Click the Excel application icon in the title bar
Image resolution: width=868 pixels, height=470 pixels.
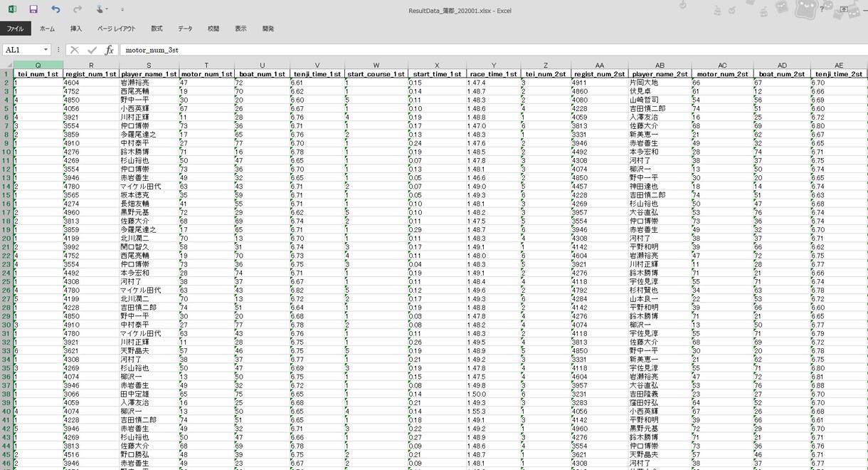pyautogui.click(x=12, y=9)
